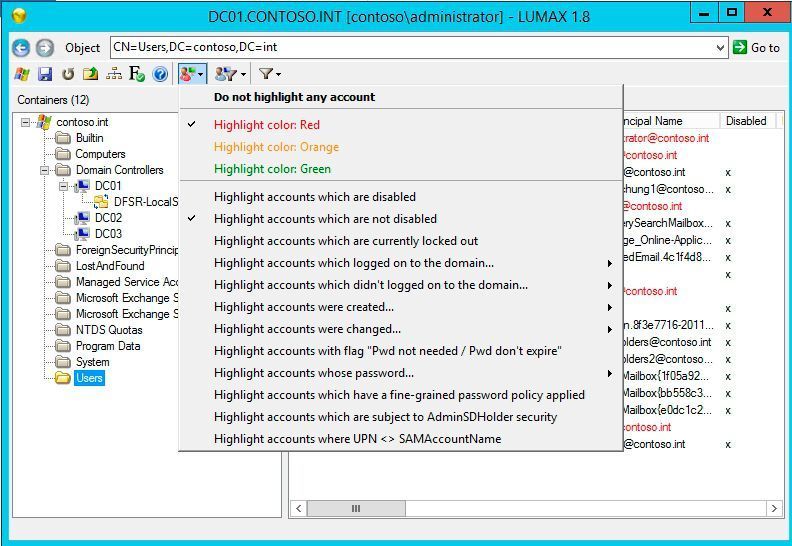Click the Disabled column header

(x=747, y=121)
